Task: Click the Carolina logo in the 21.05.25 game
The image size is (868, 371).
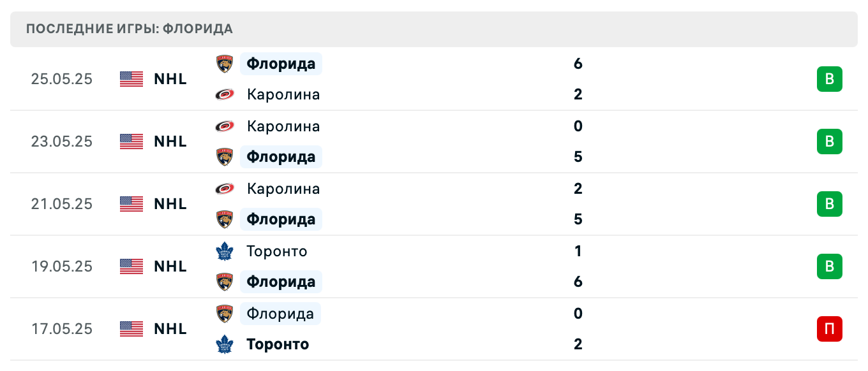Action: click(225, 189)
